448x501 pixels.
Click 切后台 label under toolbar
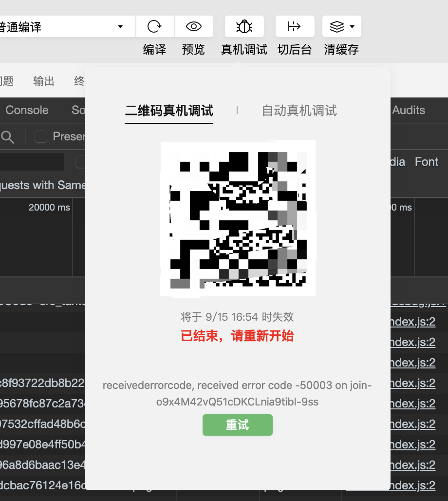click(x=295, y=50)
